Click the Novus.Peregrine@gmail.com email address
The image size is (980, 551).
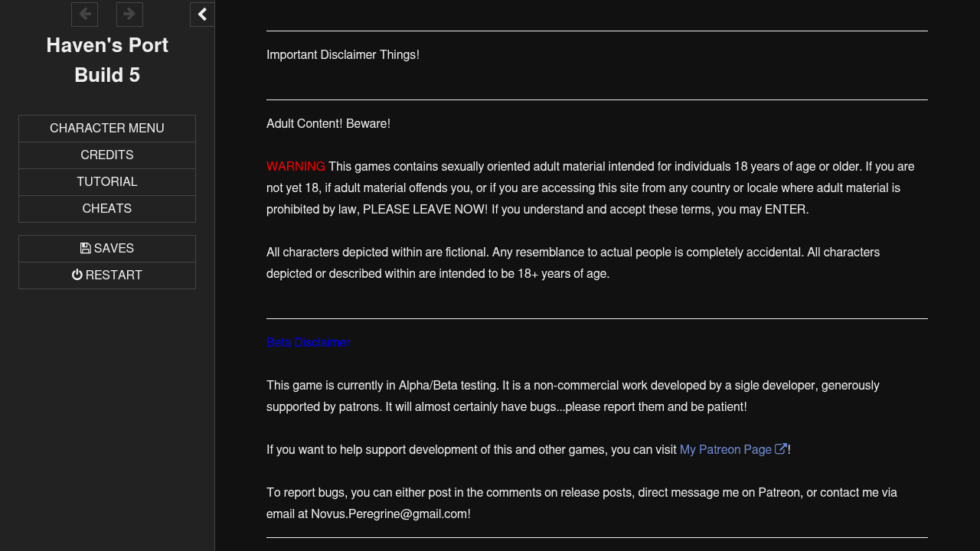pos(389,514)
